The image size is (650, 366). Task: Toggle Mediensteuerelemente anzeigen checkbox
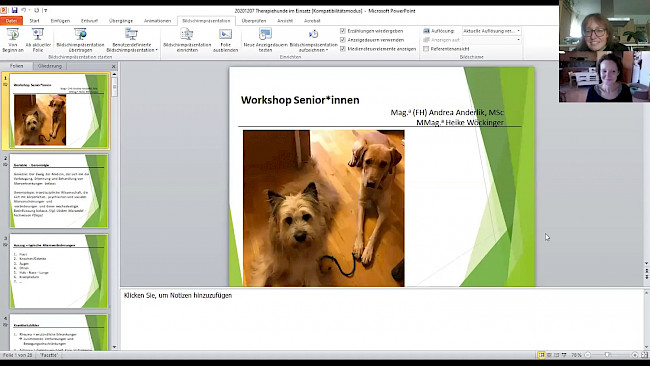tap(343, 48)
